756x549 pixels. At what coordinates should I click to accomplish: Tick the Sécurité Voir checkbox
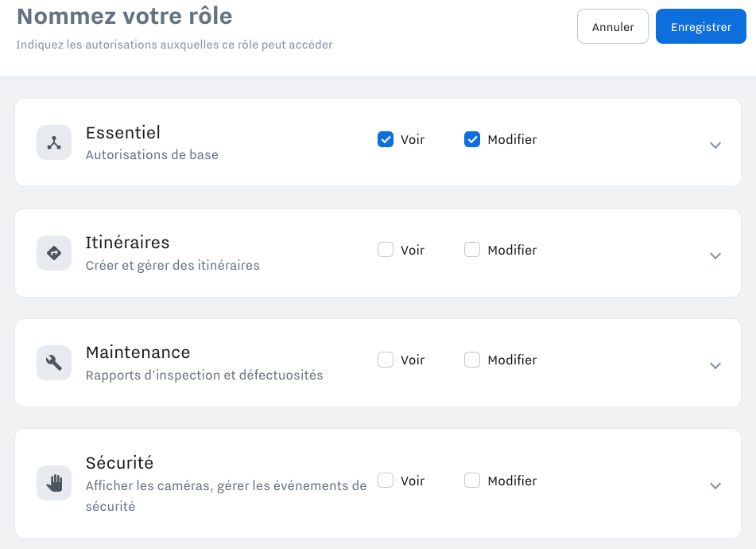386,481
